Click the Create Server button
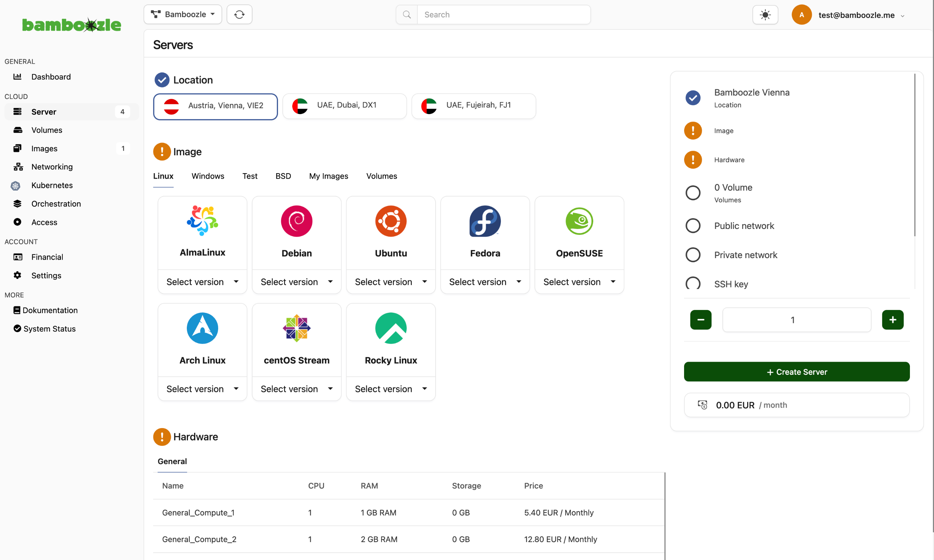The height and width of the screenshot is (560, 934). pyautogui.click(x=796, y=372)
